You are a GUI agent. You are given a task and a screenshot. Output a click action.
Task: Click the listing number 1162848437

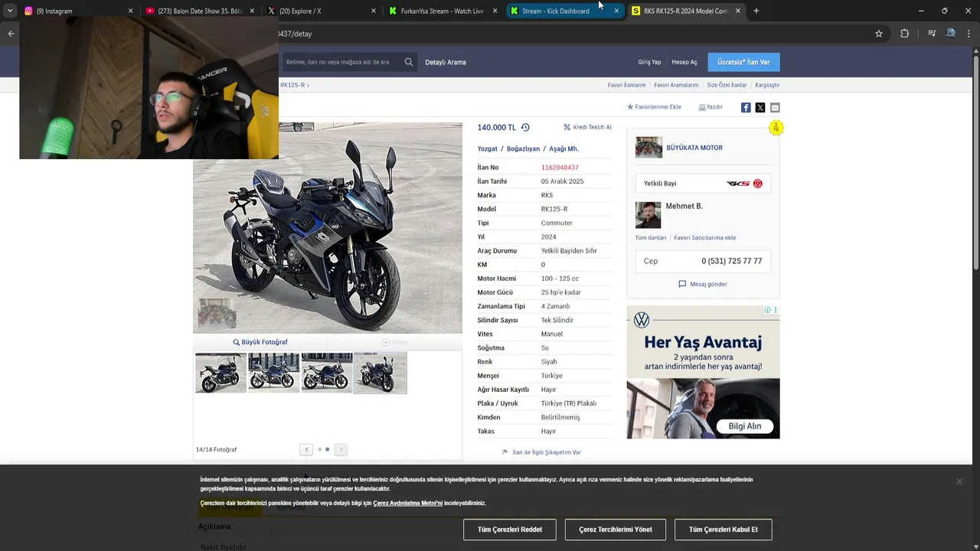560,168
